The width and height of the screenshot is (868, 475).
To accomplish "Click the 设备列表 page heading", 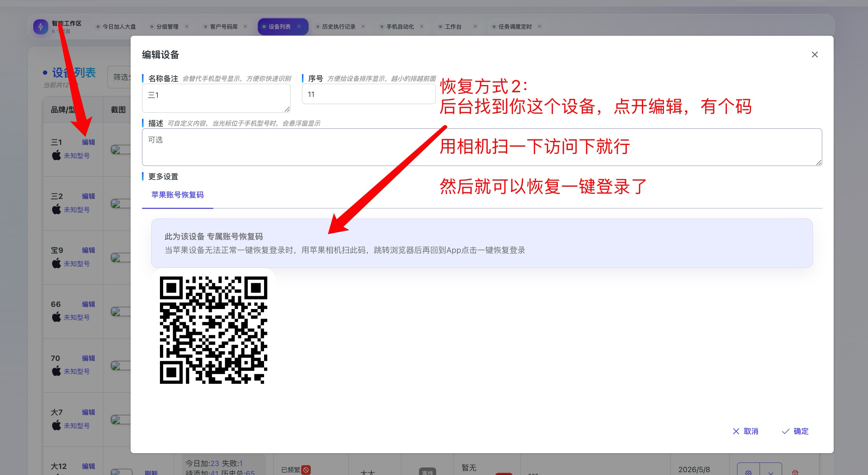I will tap(74, 73).
